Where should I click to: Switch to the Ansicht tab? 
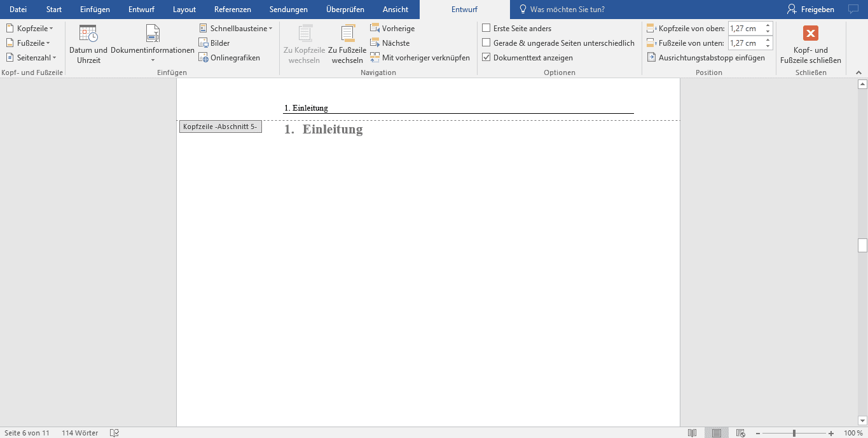pos(396,10)
